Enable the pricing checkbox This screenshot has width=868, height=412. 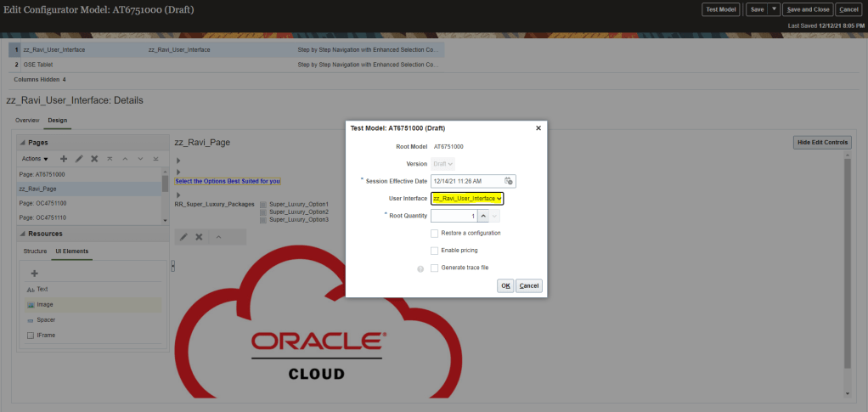435,251
